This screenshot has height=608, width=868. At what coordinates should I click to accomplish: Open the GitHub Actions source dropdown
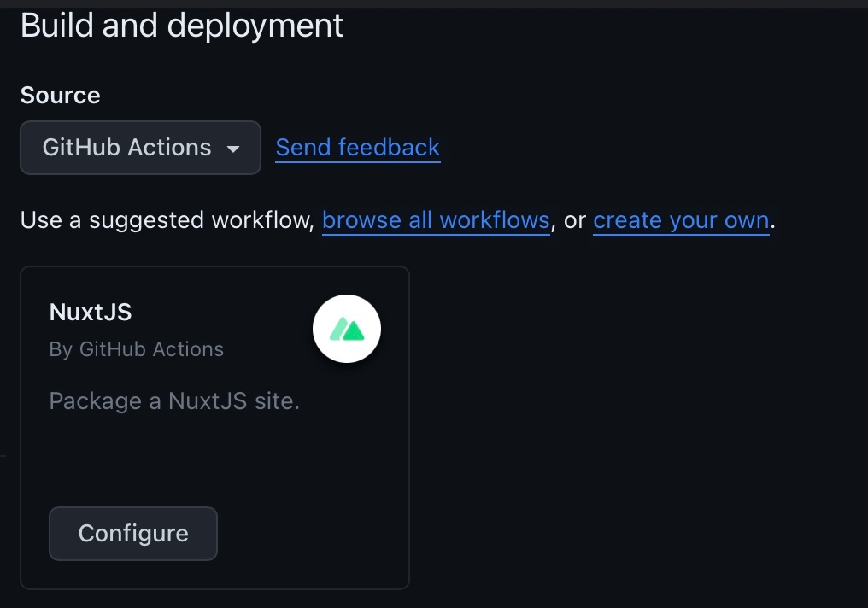coord(140,148)
